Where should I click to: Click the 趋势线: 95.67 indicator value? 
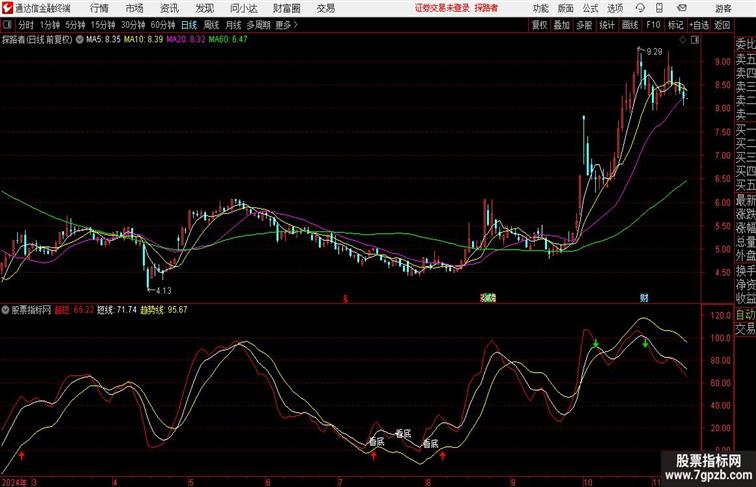coord(163,310)
